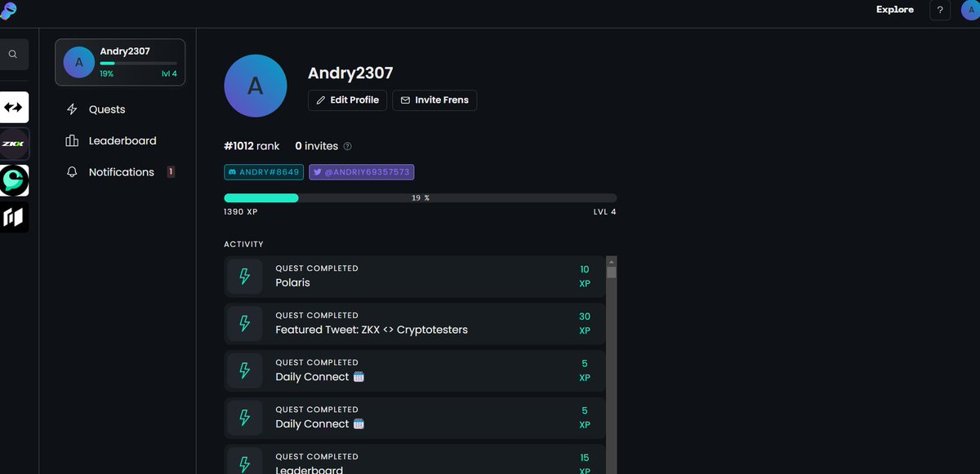980x474 pixels.
Task: Click the lightning icon on Polaris quest
Action: [244, 277]
